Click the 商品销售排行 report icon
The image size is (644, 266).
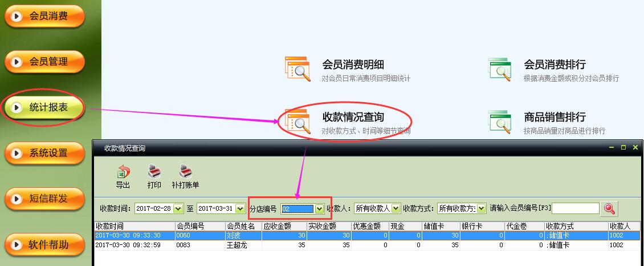[500, 121]
